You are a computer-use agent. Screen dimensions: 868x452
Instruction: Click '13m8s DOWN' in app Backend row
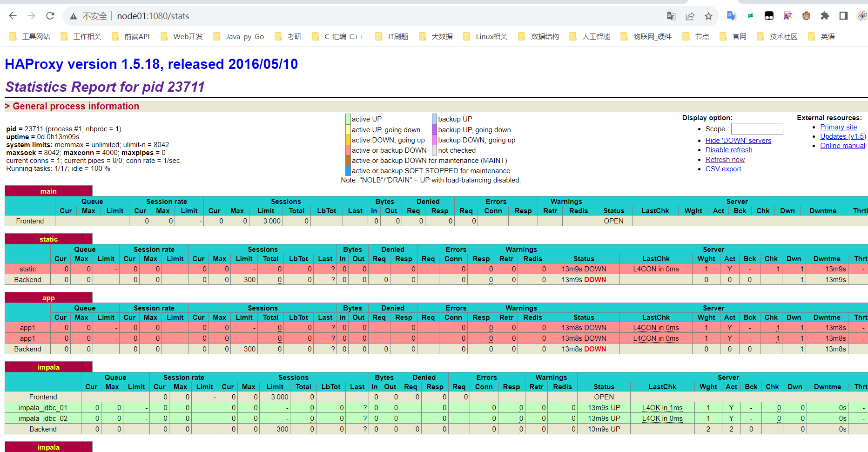(584, 349)
